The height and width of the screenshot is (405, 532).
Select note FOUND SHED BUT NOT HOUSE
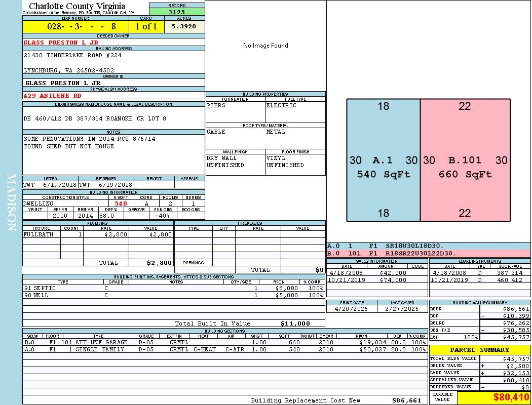(69, 146)
